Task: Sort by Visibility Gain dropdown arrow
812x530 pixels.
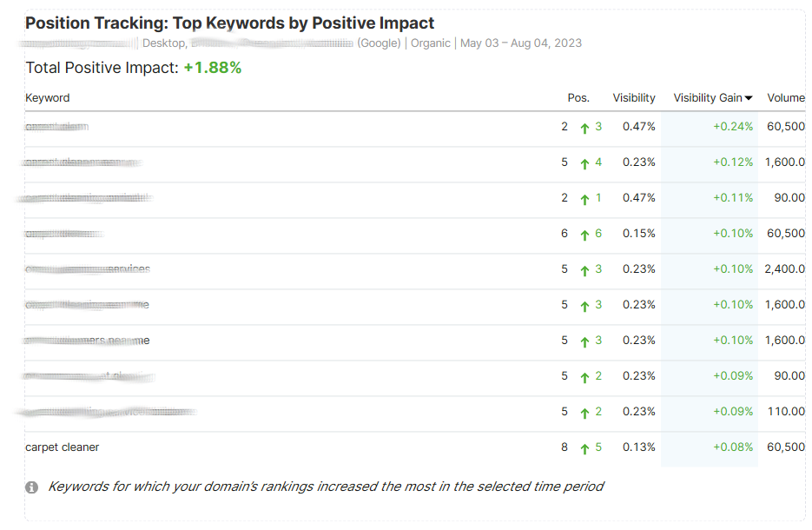Action: click(x=749, y=98)
